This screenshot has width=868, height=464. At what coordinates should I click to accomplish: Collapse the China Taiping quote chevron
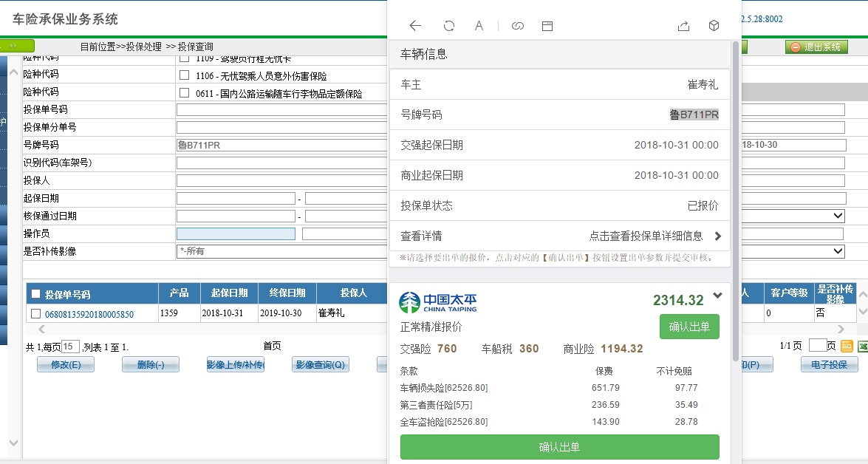point(717,296)
